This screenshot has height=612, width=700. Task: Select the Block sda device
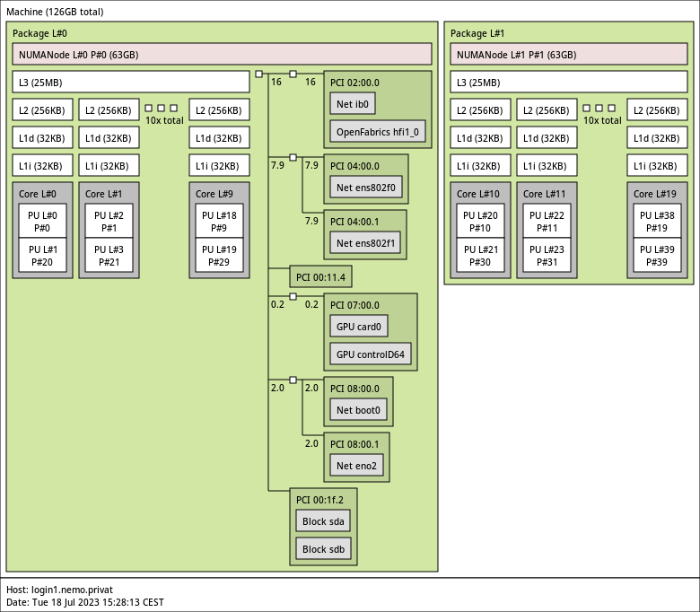(x=323, y=521)
